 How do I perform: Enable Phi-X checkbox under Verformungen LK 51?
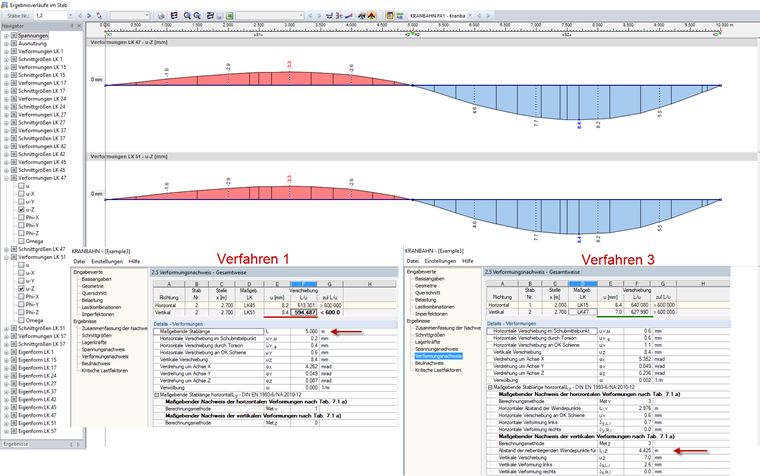pos(21,296)
